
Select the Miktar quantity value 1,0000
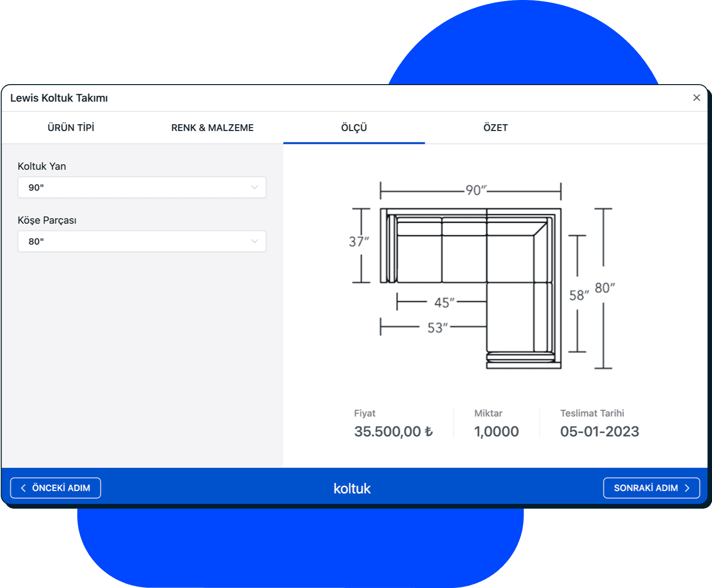click(x=496, y=432)
